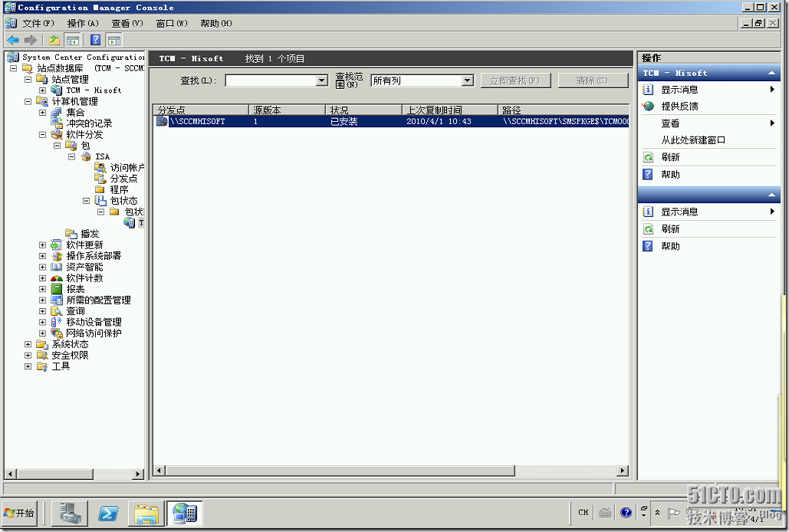
Task: Click the Up one level folder icon
Action: (54, 40)
